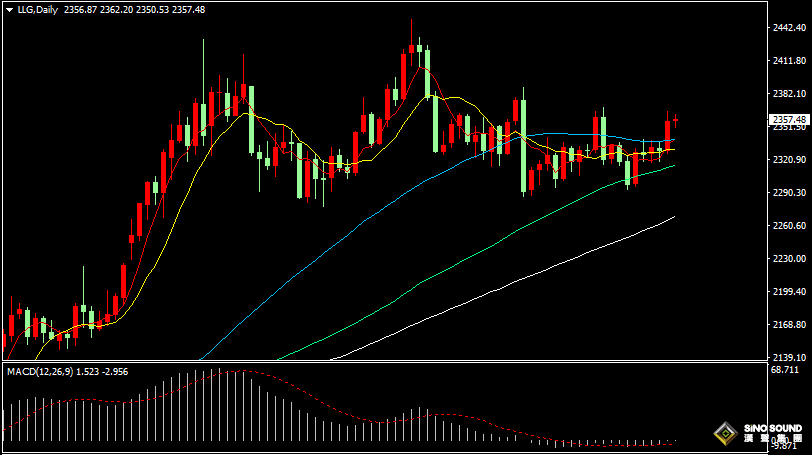Click the Sino Sound diamond logo icon
Viewport: 812px width, 455px height.
(x=726, y=434)
